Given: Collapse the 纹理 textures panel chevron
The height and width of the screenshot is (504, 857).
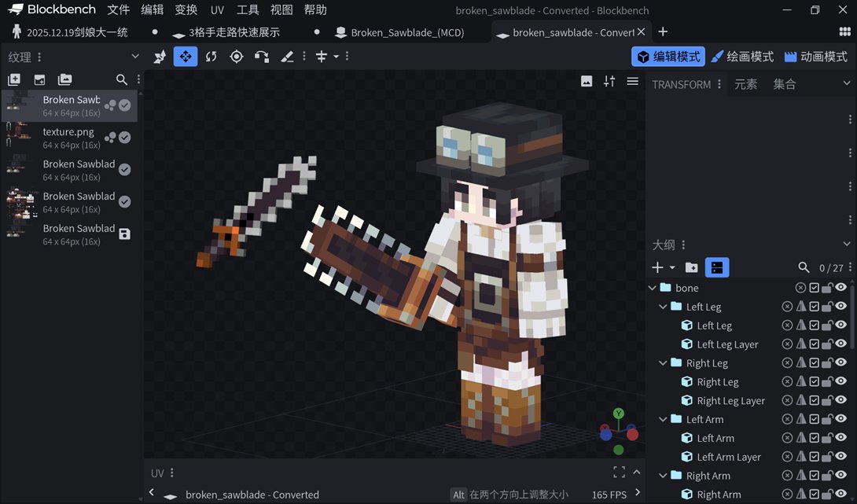Looking at the screenshot, I should [x=135, y=57].
